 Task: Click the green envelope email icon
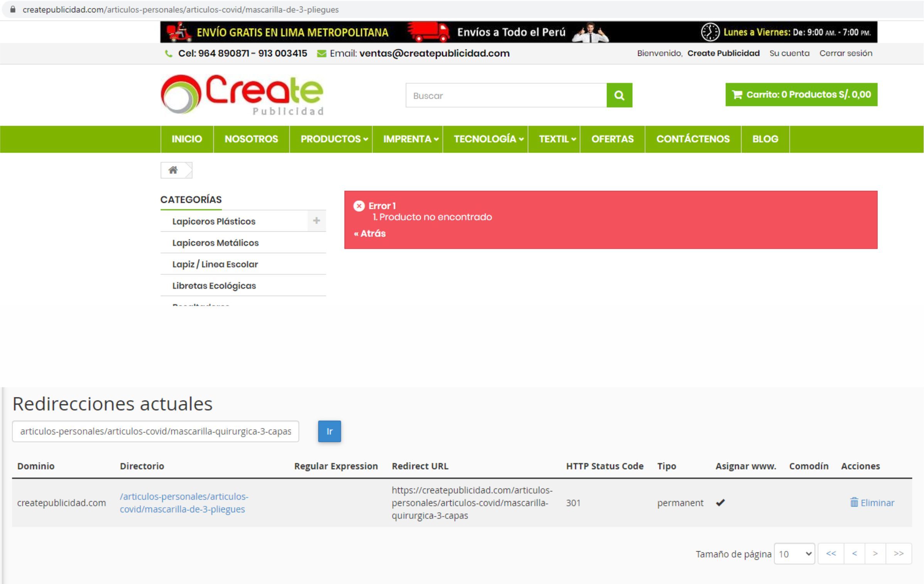coord(321,54)
